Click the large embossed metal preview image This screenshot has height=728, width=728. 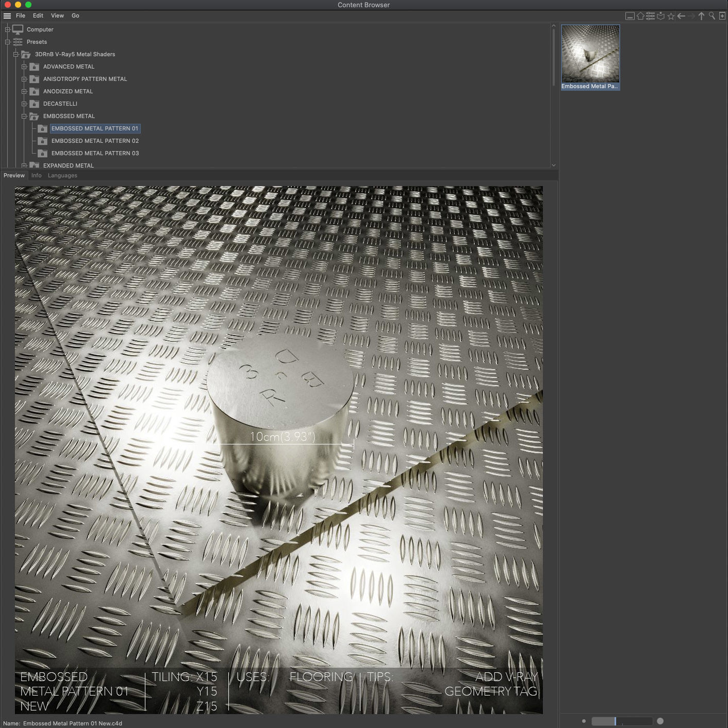pos(279,450)
